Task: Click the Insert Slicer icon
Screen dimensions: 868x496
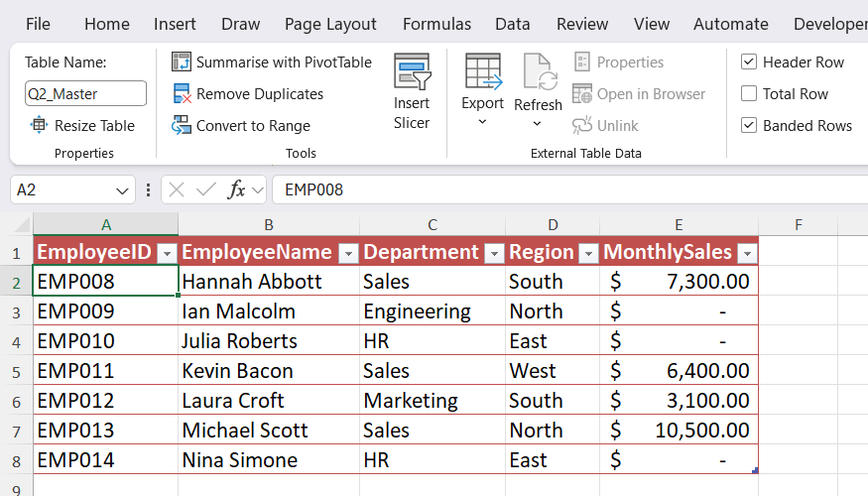Action: tap(412, 71)
